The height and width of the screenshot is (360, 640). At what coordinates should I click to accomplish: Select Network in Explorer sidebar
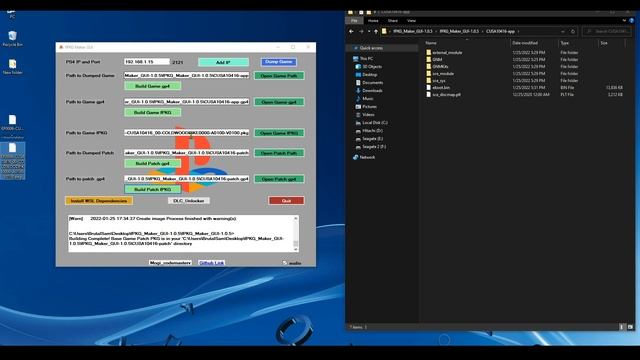pos(364,157)
